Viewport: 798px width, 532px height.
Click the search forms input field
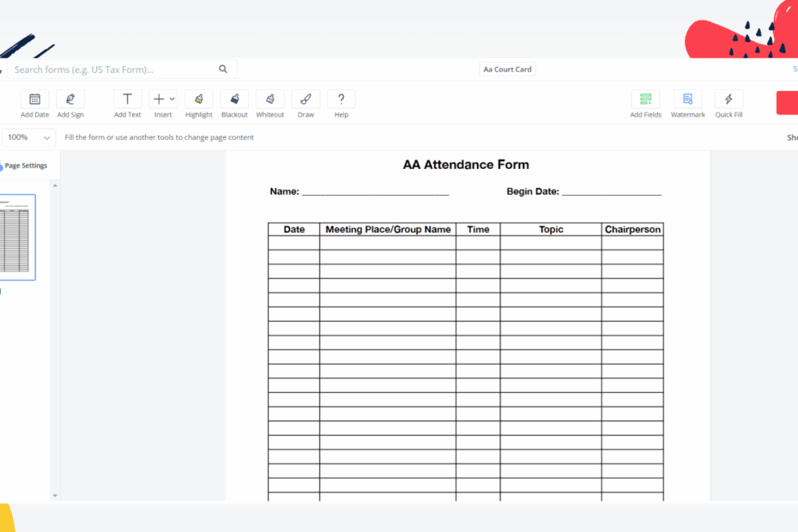[112, 69]
